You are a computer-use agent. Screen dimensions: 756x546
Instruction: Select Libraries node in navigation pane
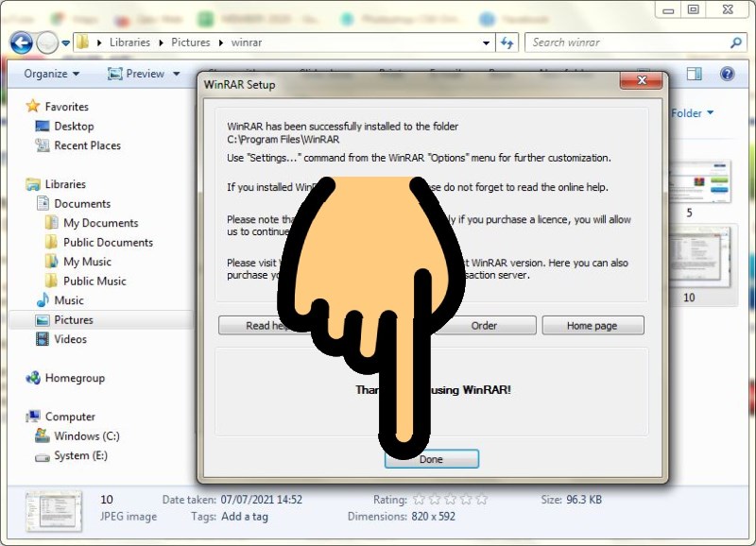click(65, 184)
